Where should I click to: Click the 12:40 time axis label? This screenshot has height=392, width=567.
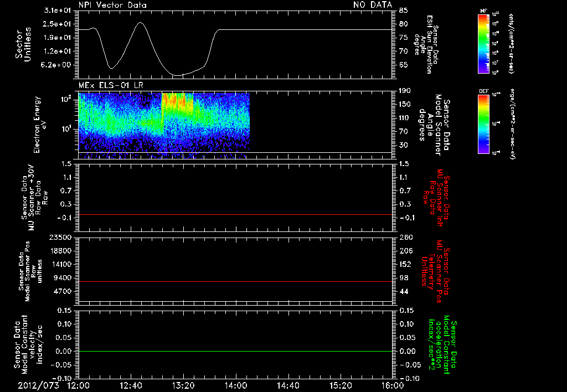131,385
